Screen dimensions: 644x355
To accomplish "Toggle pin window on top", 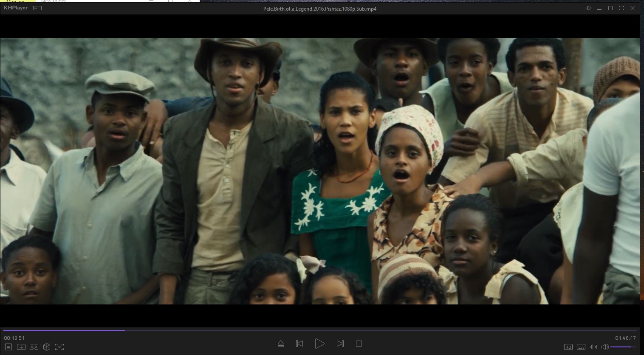I will pos(588,8).
